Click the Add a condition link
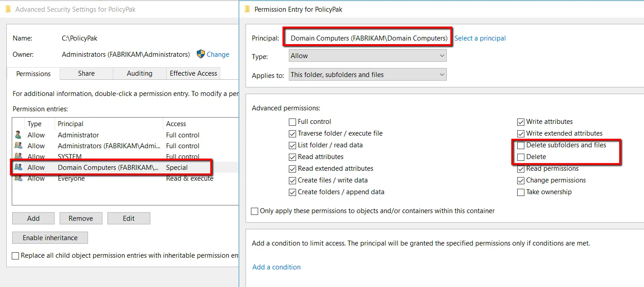Image resolution: width=644 pixels, height=287 pixels. coord(276,267)
